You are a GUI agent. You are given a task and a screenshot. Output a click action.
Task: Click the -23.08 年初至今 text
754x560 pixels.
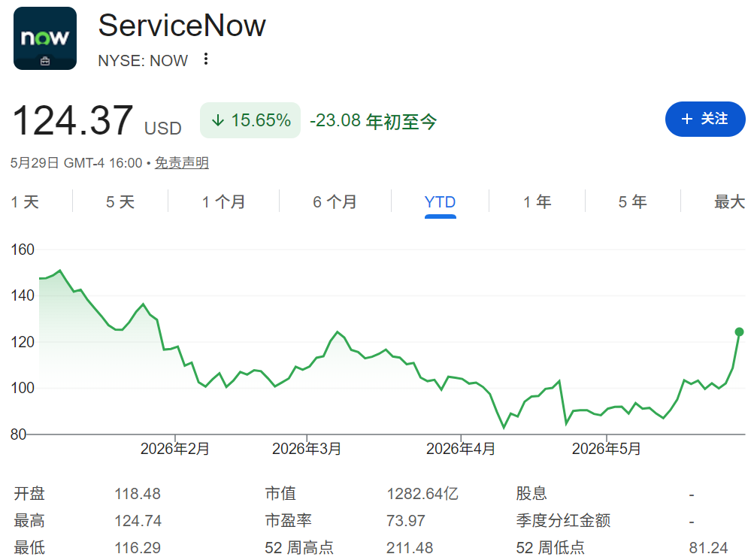click(x=373, y=121)
